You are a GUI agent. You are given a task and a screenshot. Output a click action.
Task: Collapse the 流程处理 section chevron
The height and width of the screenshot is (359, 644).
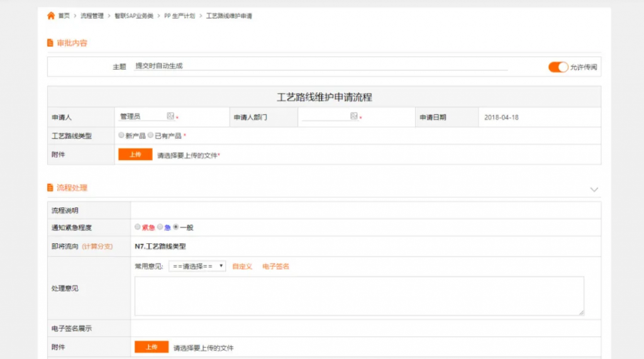tap(594, 189)
